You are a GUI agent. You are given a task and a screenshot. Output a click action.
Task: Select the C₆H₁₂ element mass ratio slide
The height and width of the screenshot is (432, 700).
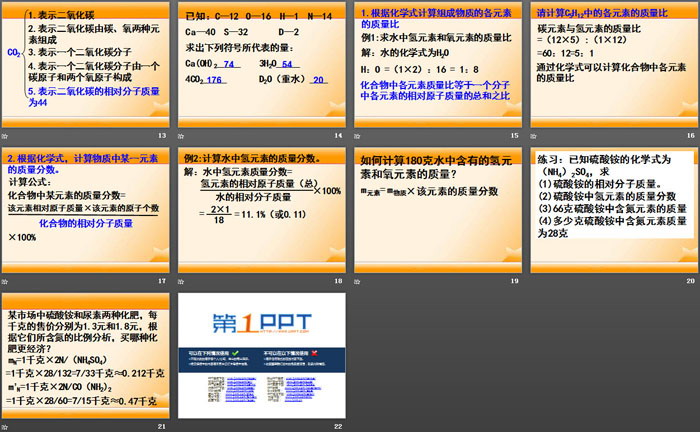pyautogui.click(x=614, y=64)
